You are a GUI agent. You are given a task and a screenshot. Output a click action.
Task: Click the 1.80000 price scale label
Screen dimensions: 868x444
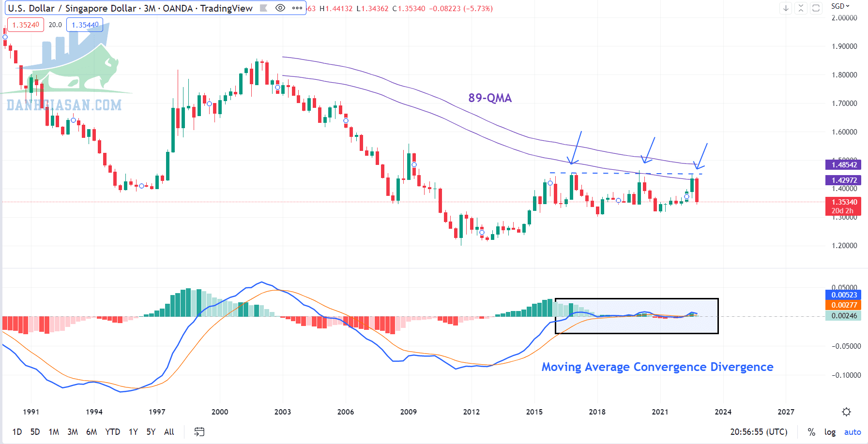[x=844, y=75]
